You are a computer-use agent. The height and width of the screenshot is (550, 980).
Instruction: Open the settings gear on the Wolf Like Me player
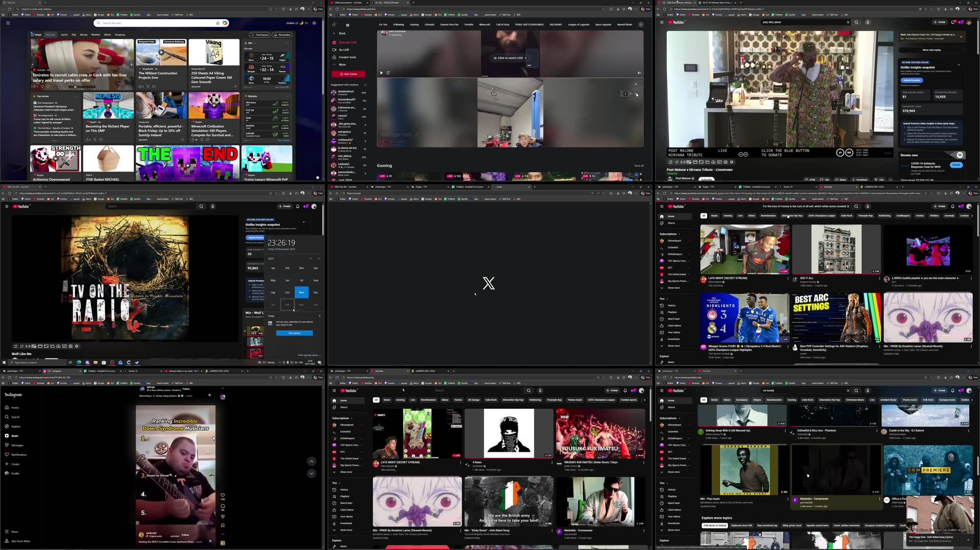pyautogui.click(x=77, y=346)
